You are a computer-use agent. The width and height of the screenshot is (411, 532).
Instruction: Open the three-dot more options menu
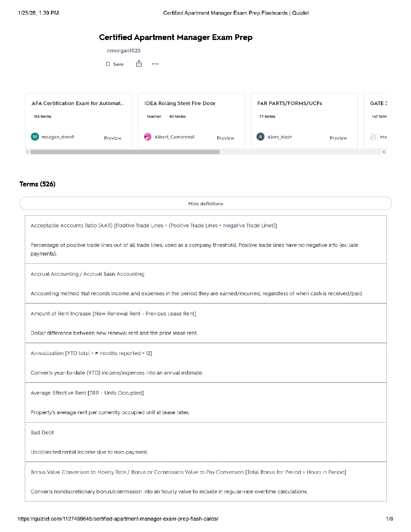155,64
